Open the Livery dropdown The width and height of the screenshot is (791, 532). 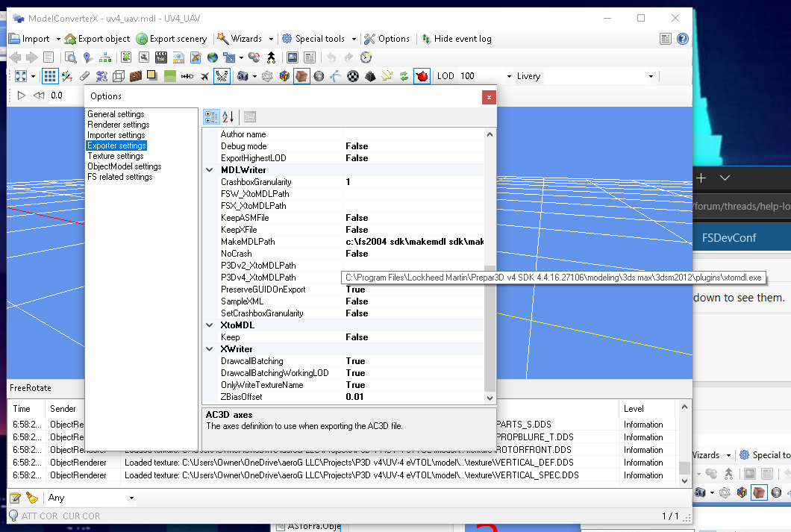[650, 76]
